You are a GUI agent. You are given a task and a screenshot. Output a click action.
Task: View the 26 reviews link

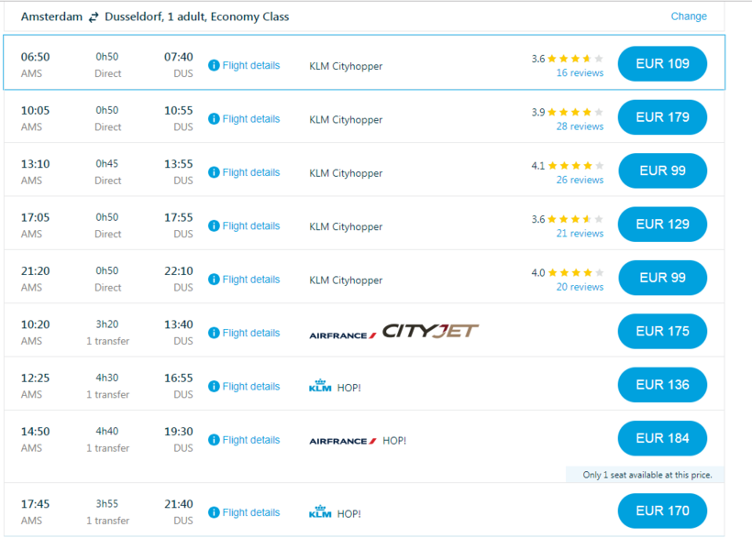(580, 180)
